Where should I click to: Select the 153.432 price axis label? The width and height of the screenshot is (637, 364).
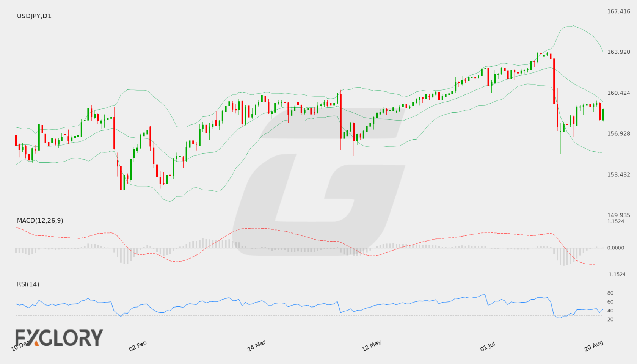click(x=618, y=174)
